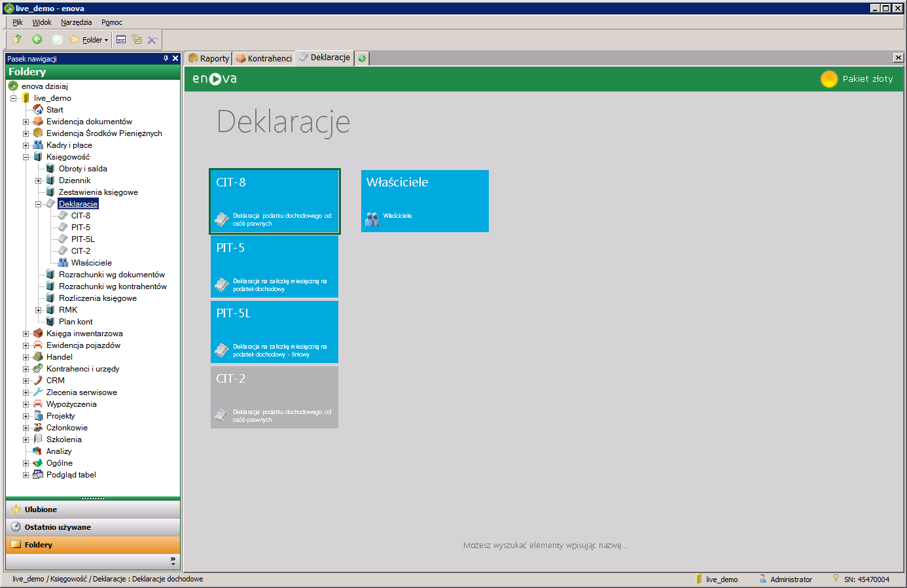Screen dimensions: 907x588
Task: Click the yellow grid organizer toolbar icon
Action: pos(137,39)
